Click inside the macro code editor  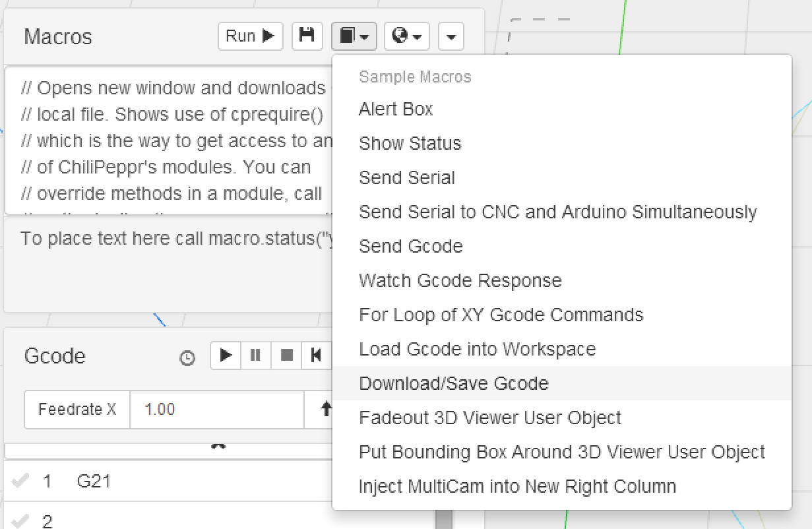pos(172,140)
